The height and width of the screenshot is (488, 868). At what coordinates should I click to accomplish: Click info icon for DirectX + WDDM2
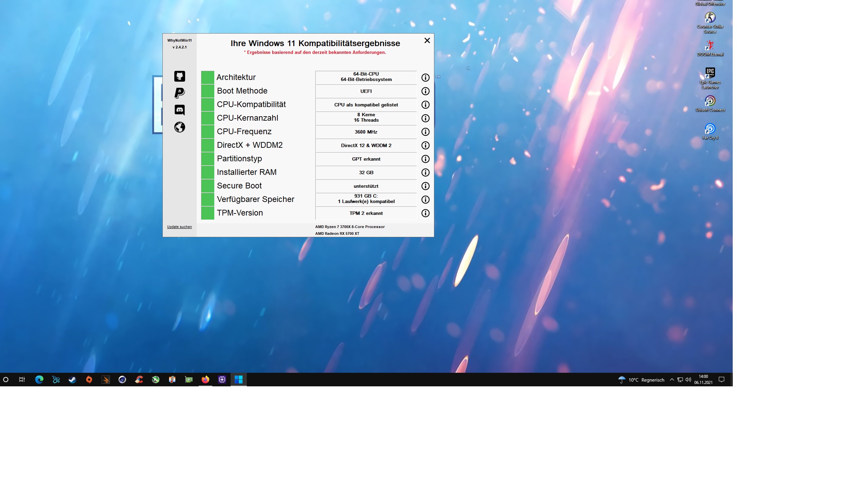(x=425, y=145)
